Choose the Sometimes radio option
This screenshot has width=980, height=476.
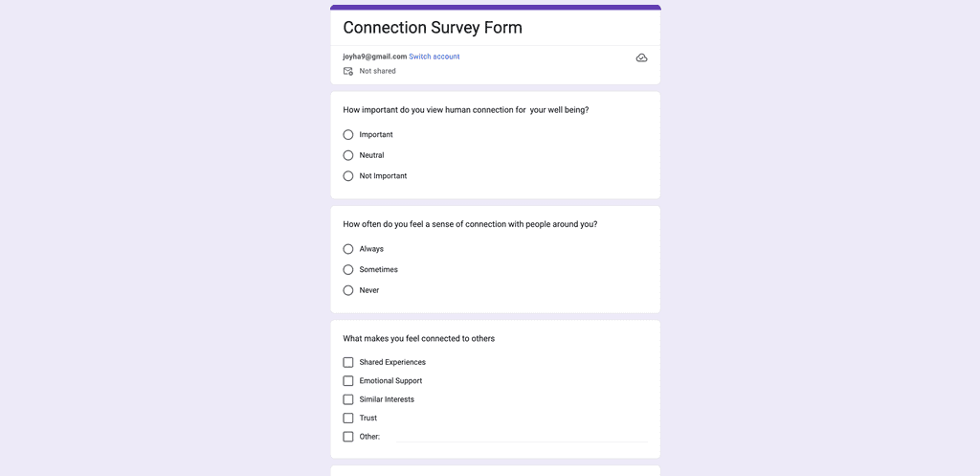pos(348,269)
